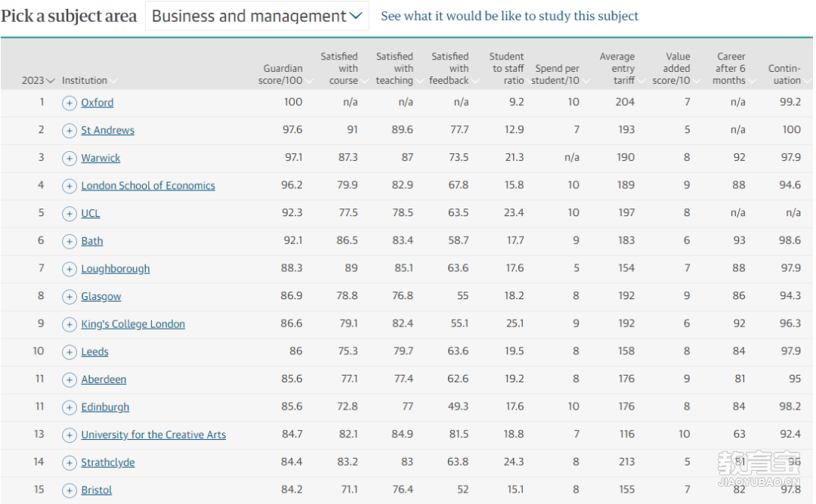Open the UCL institution link
The height and width of the screenshot is (504, 816).
click(91, 213)
